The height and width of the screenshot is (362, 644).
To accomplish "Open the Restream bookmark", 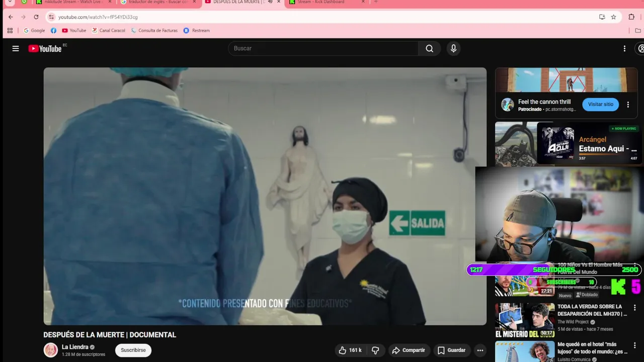I will [197, 30].
